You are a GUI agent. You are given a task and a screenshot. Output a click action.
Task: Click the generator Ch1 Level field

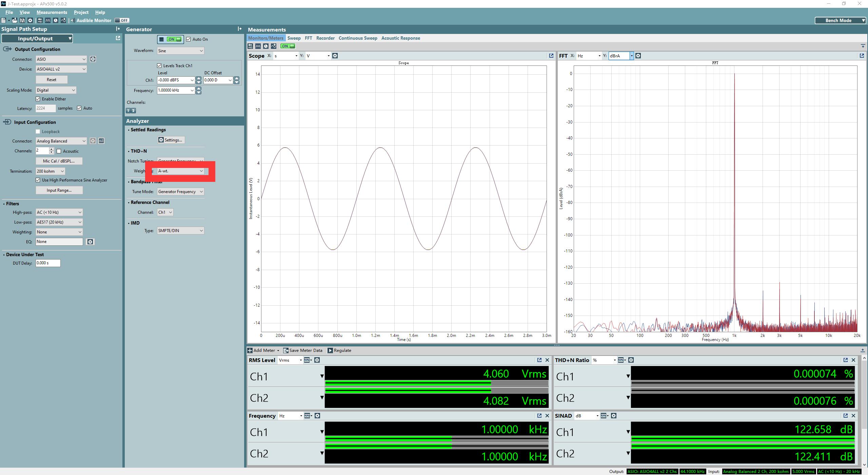point(176,80)
